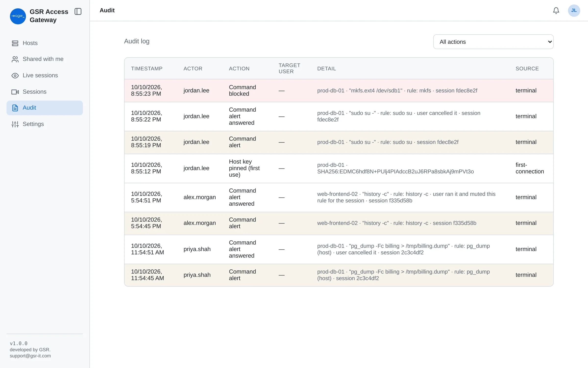Click the support@gsr-it.com address

(30, 356)
